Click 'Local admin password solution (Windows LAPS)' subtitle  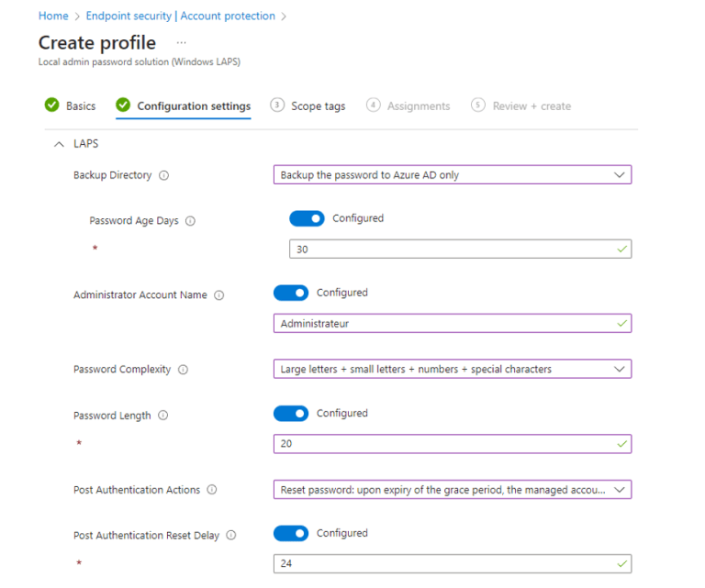click(140, 62)
